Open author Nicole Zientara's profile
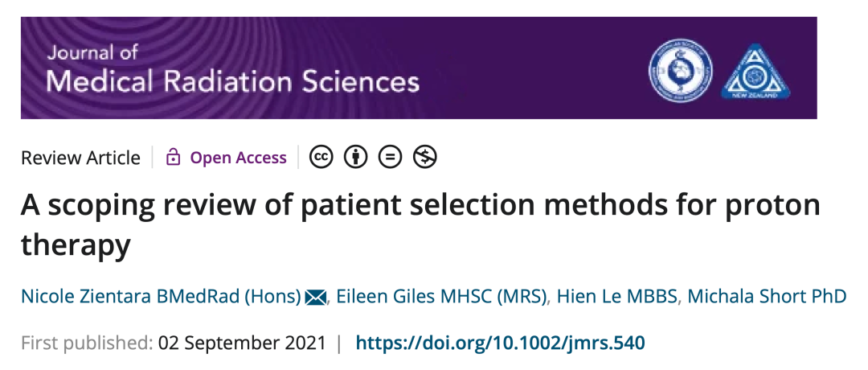The image size is (868, 370). (161, 296)
